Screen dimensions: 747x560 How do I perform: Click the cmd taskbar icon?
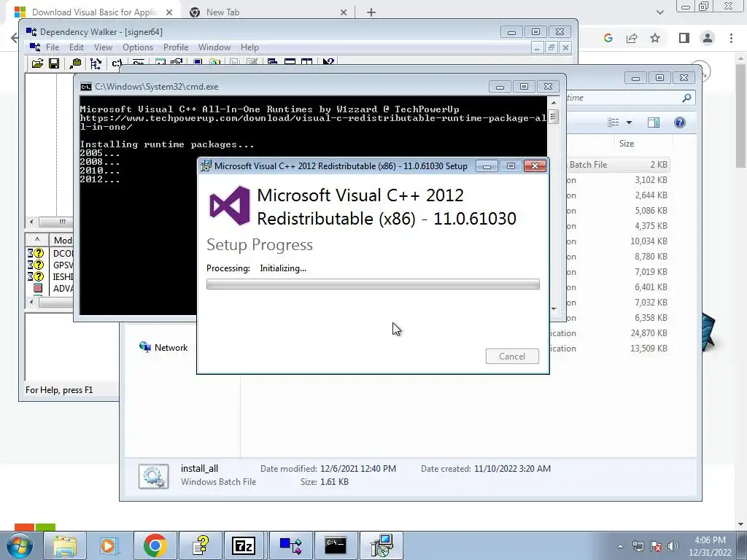tap(336, 545)
